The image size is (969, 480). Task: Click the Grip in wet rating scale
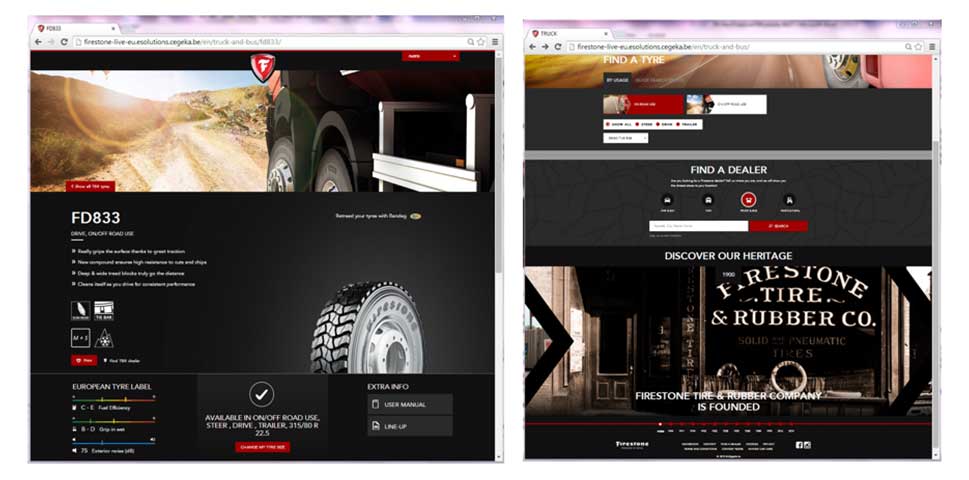113,420
